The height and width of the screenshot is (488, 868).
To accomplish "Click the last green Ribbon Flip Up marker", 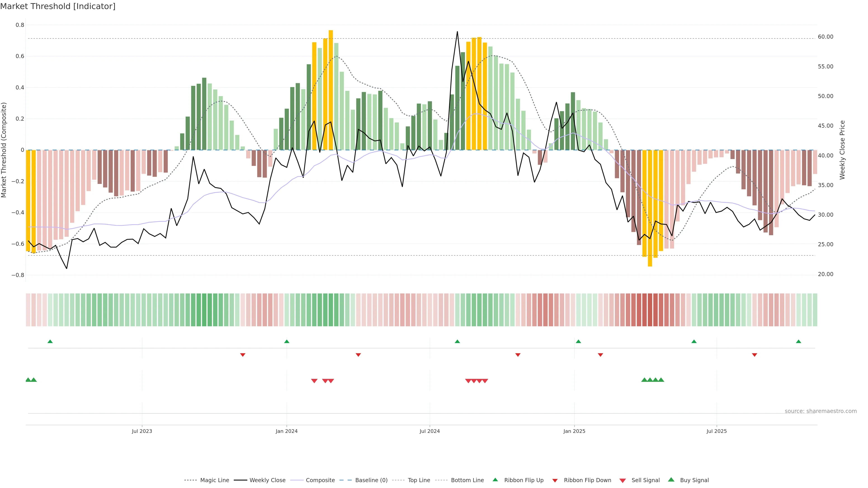I will click(x=798, y=342).
